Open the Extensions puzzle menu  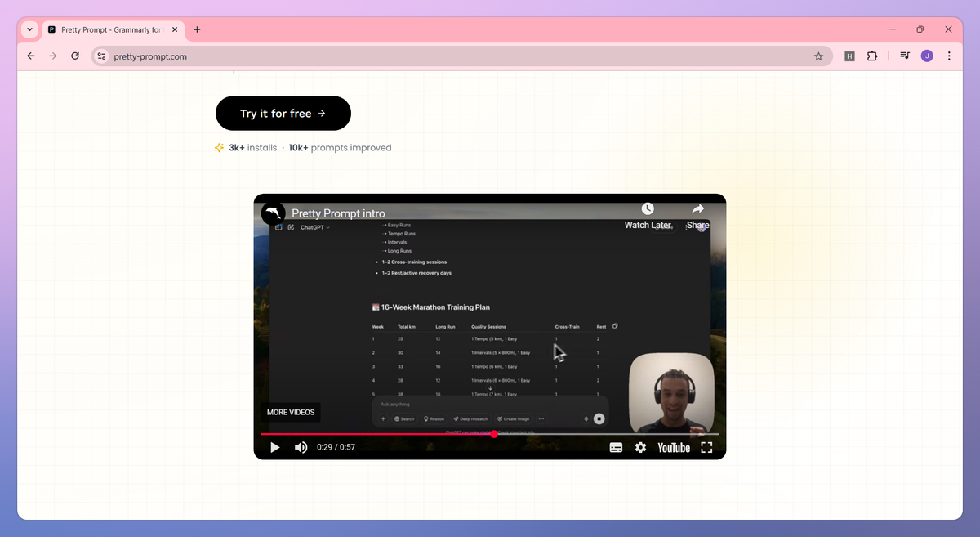coord(872,56)
